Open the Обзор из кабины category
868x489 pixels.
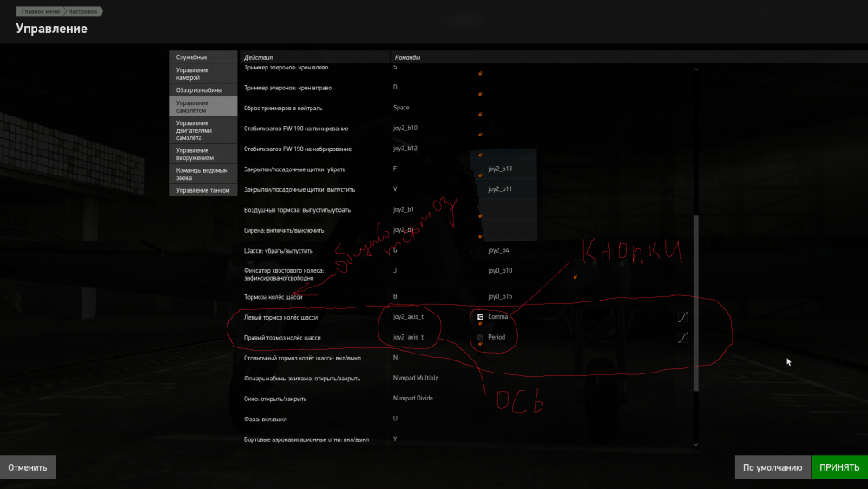[203, 89]
